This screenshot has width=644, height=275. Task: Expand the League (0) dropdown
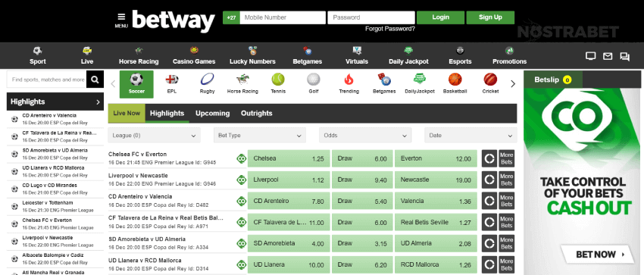[x=154, y=135]
